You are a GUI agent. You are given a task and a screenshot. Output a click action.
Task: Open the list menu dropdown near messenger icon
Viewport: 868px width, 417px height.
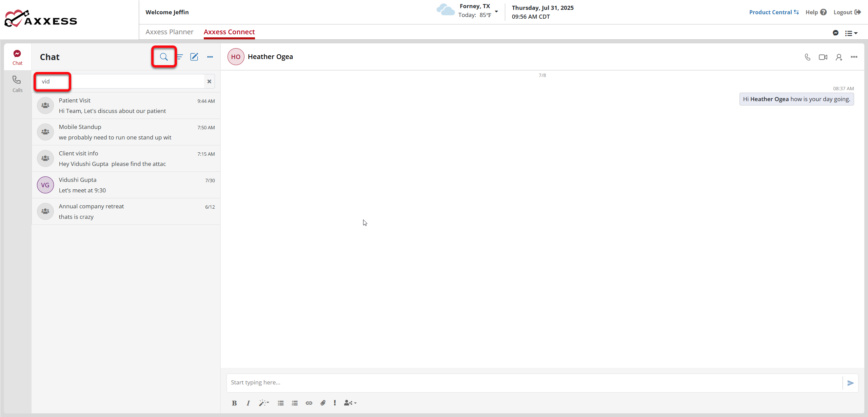851,33
